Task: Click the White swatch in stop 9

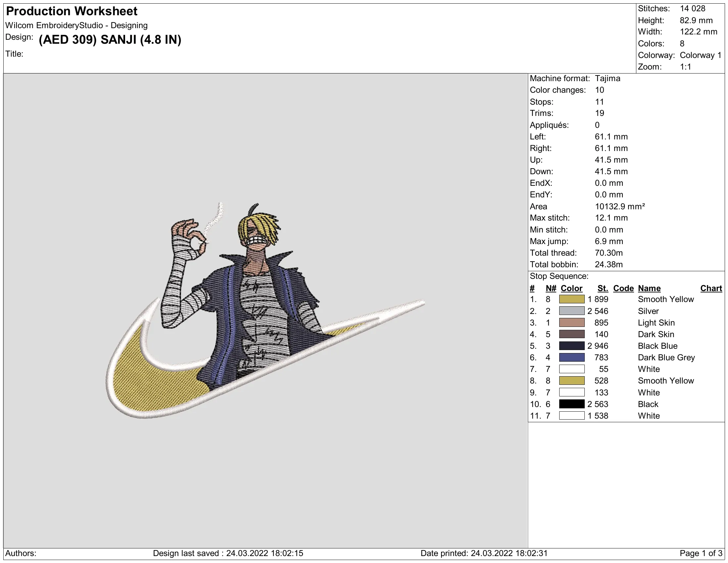Action: click(x=572, y=392)
